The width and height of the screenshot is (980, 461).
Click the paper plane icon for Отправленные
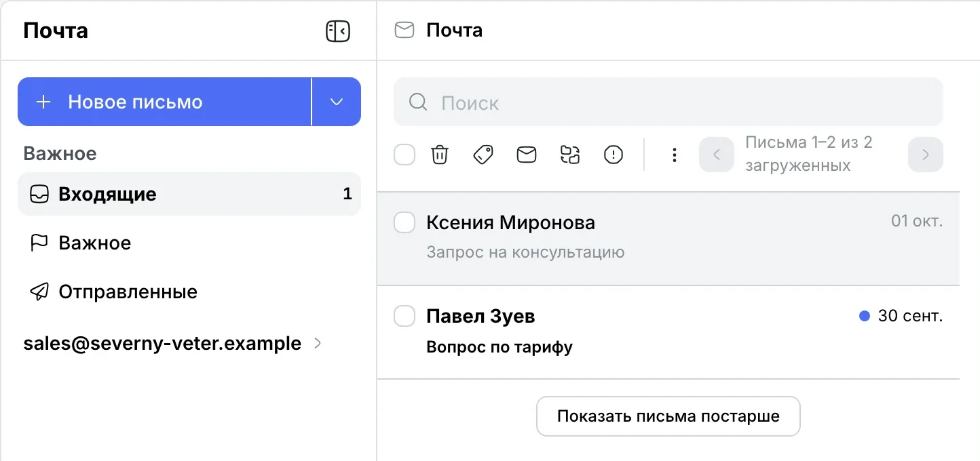(39, 292)
